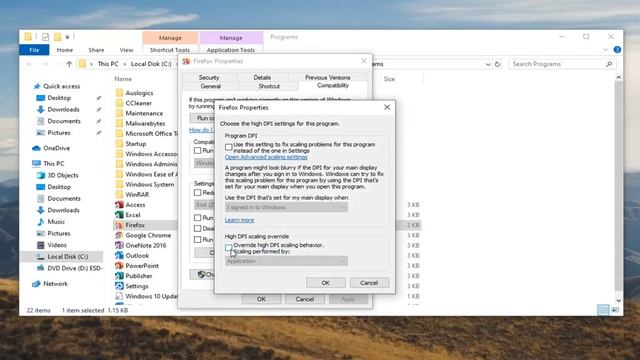
Task: Switch to the Shortcut properties tab
Action: tap(269, 87)
